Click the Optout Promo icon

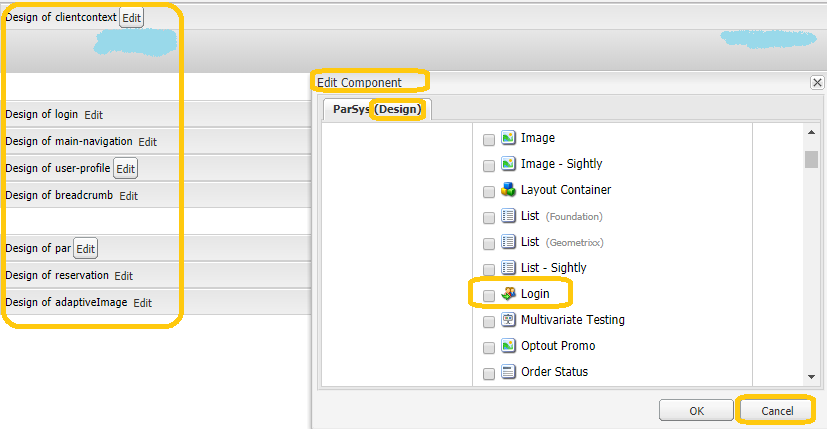(x=508, y=346)
